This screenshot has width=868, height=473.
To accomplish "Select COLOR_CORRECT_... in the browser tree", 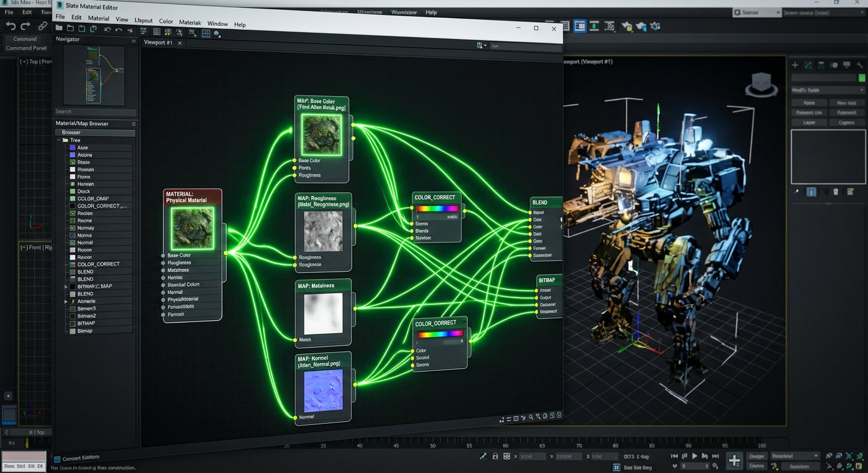I will 102,206.
